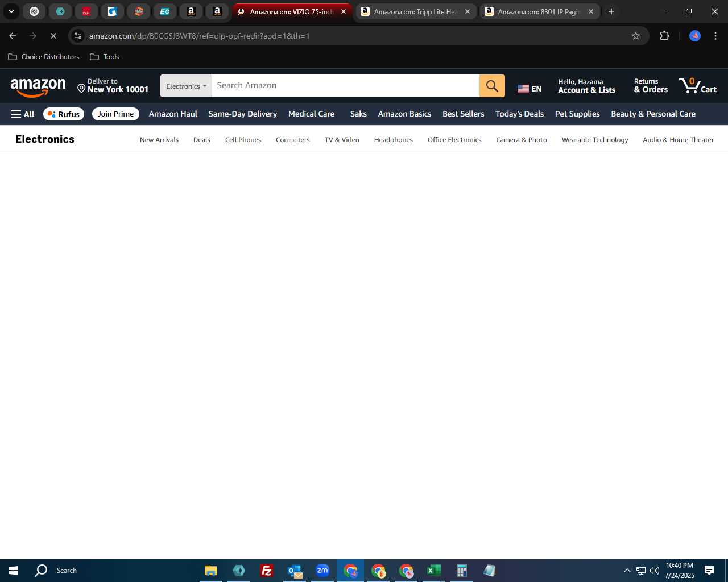Focus the Search Amazon field
Viewport: 728px width, 582px height.
point(346,86)
